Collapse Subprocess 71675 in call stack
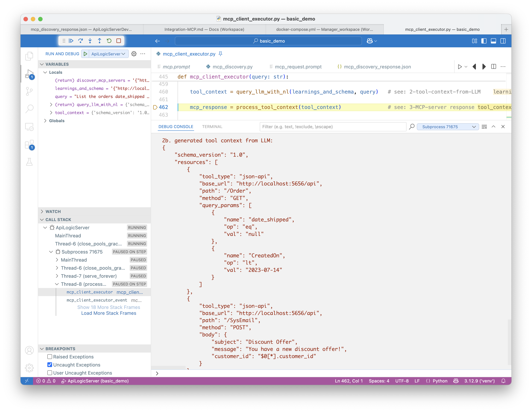 point(51,252)
